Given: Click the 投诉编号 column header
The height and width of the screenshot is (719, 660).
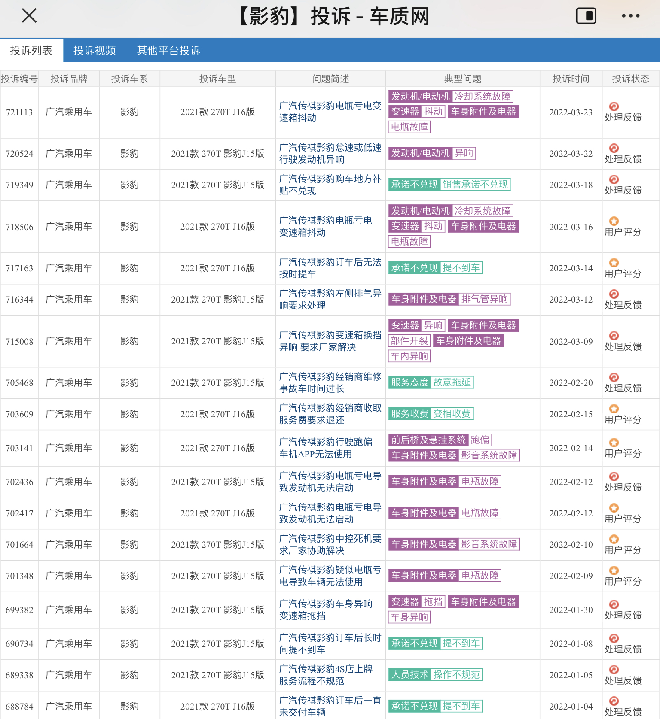Looking at the screenshot, I should pos(19,79).
